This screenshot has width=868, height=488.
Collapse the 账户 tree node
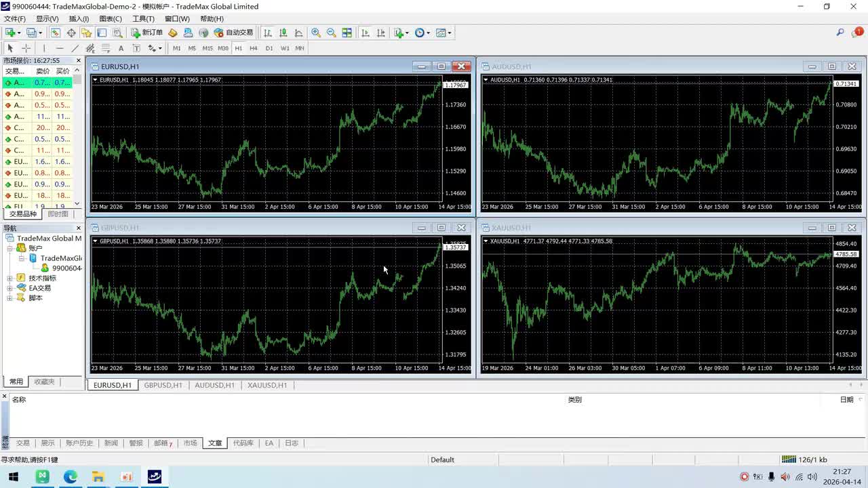point(10,248)
